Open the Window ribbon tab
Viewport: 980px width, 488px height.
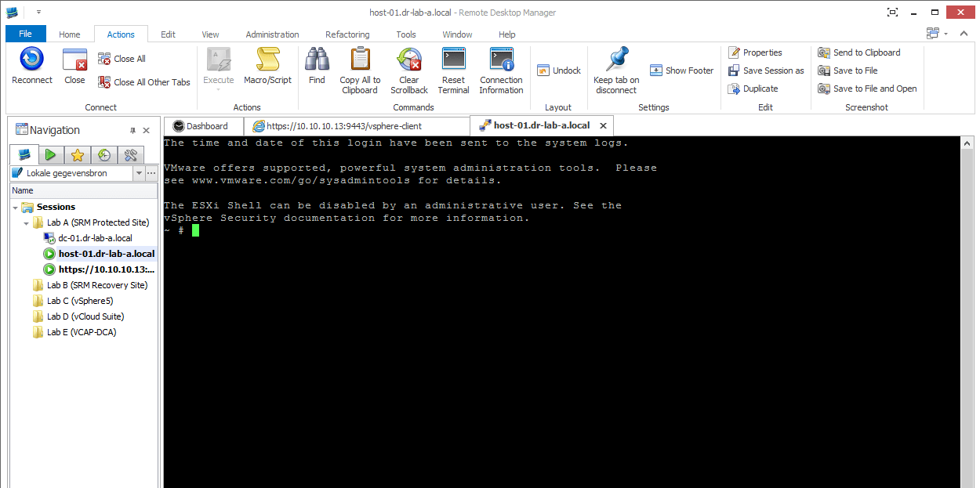coord(457,34)
